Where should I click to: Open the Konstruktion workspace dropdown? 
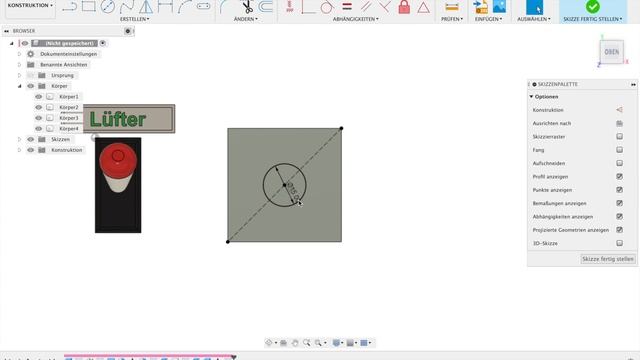(x=30, y=5)
